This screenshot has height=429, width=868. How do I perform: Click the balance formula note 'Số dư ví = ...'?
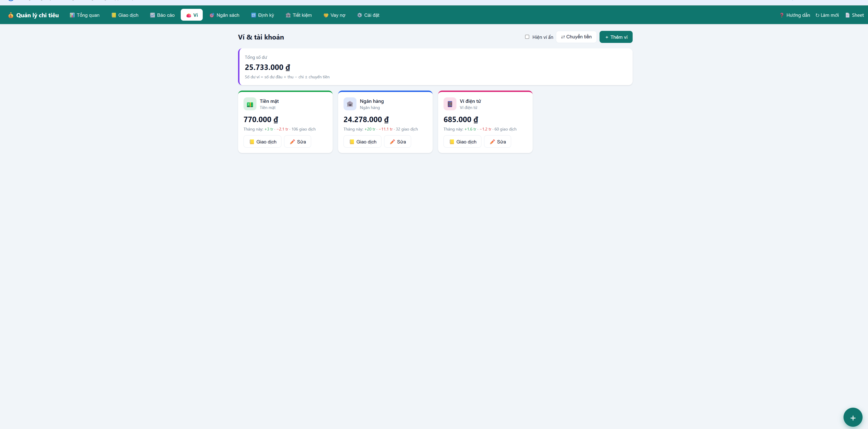[x=287, y=77]
